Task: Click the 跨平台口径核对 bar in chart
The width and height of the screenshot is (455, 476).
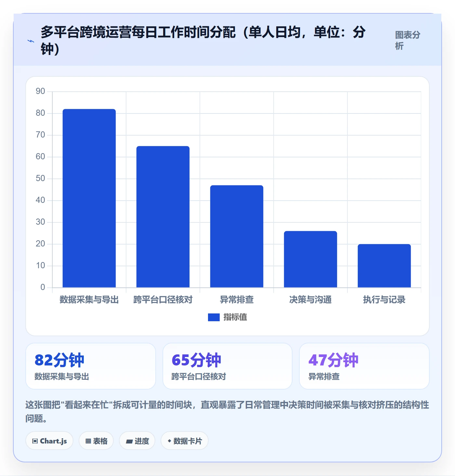Action: (163, 217)
